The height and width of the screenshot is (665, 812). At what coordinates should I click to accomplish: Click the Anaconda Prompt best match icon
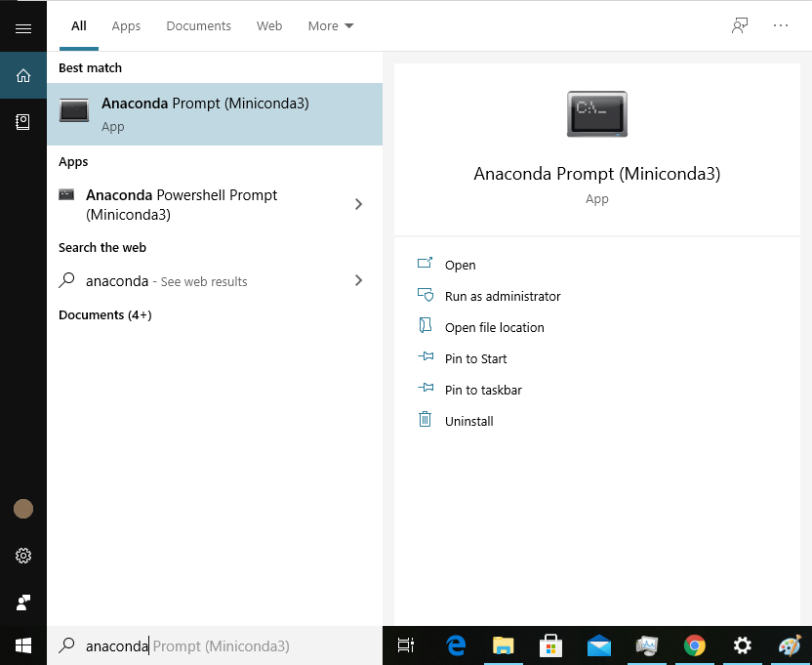pos(74,110)
